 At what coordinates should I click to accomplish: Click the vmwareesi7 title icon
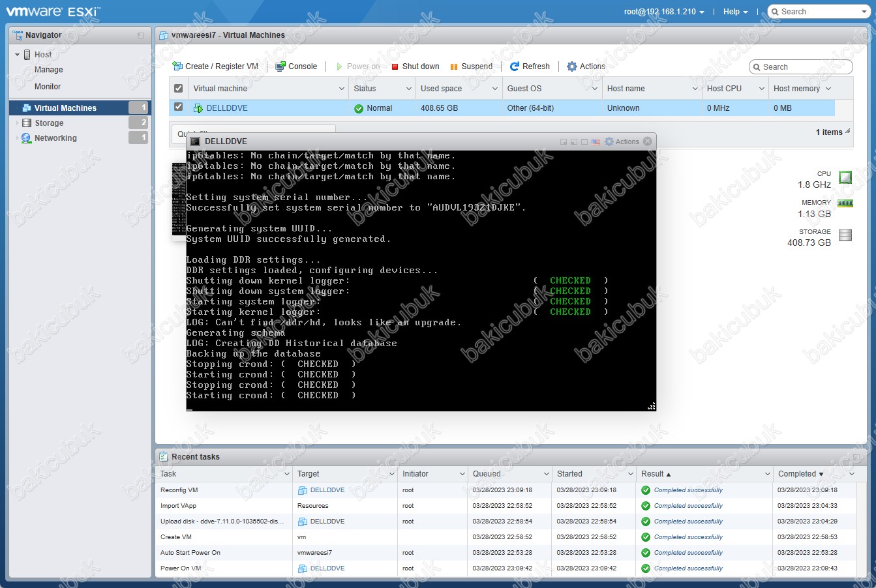[x=164, y=35]
